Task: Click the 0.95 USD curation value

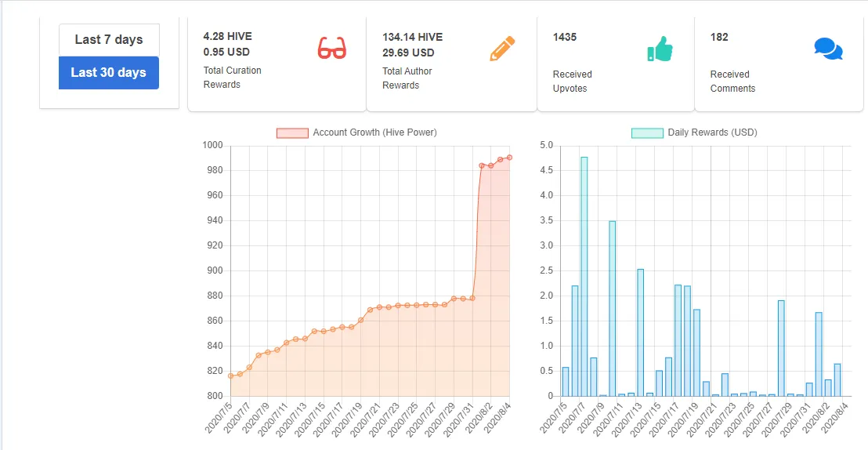Action: (x=226, y=53)
